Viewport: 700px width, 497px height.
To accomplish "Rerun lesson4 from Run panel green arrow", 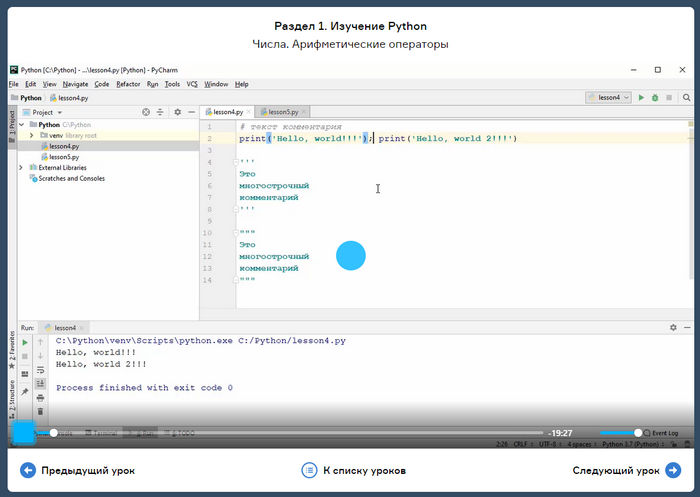I will point(25,342).
